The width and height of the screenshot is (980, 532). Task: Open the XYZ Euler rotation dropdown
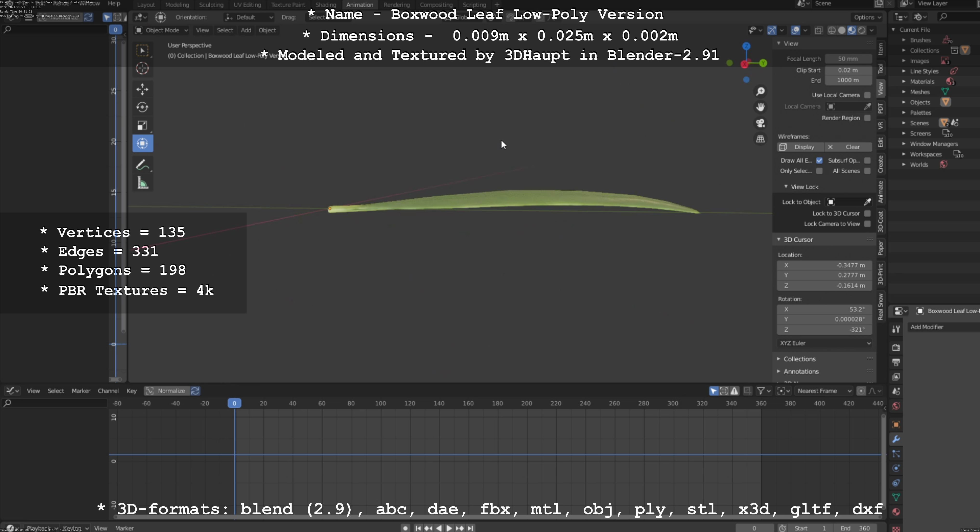[x=824, y=343]
